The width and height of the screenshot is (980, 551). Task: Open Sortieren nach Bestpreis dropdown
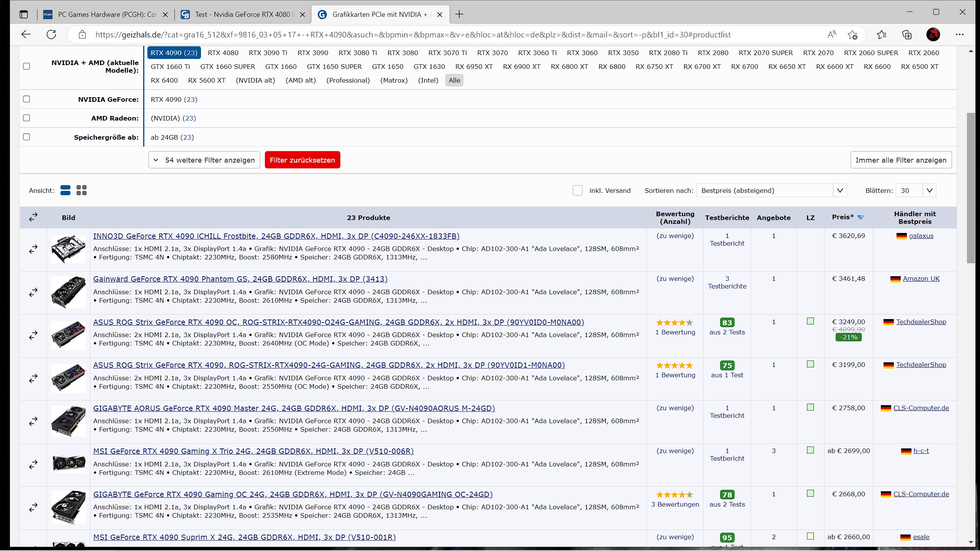tap(771, 190)
